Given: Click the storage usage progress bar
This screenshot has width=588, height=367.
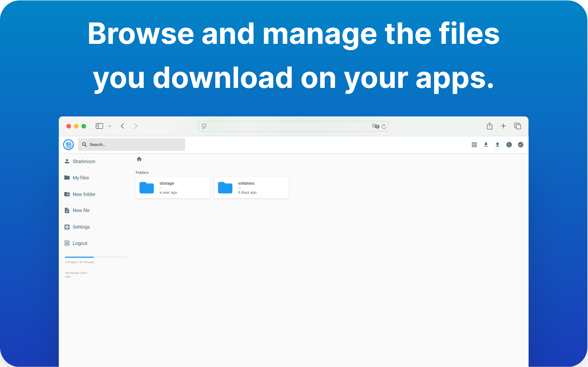Looking at the screenshot, I should pyautogui.click(x=96, y=257).
